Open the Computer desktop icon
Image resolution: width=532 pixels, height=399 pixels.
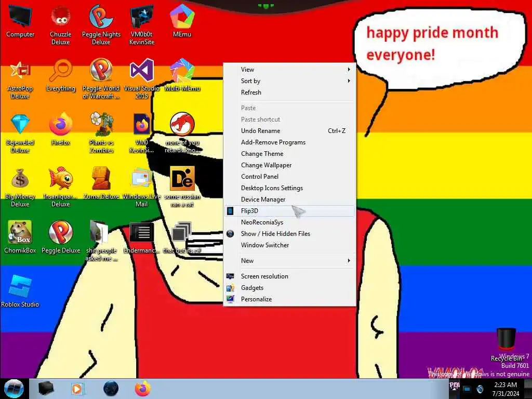point(20,21)
